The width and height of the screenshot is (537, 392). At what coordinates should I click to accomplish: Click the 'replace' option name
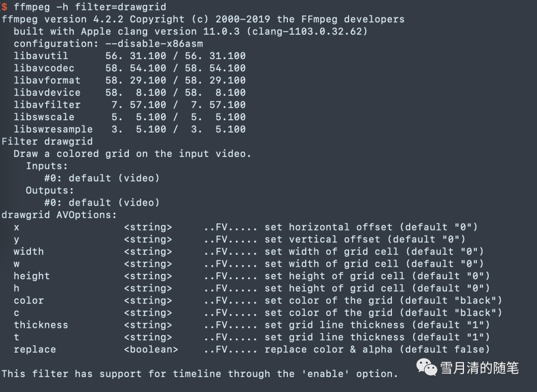coord(35,349)
